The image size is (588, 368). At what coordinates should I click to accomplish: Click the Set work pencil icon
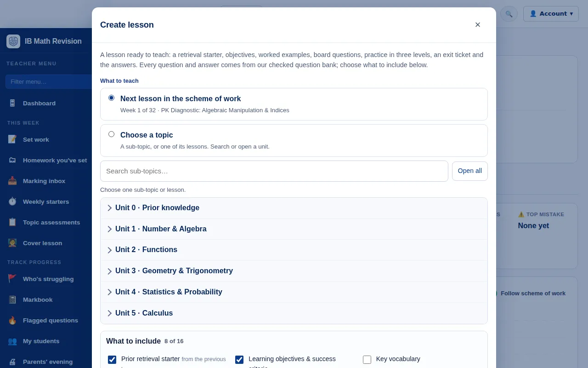[x=12, y=139]
